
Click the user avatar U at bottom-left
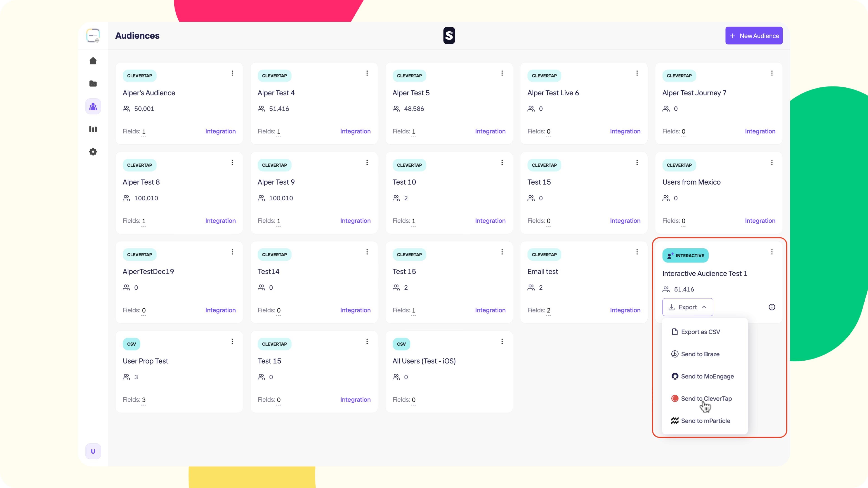93,451
